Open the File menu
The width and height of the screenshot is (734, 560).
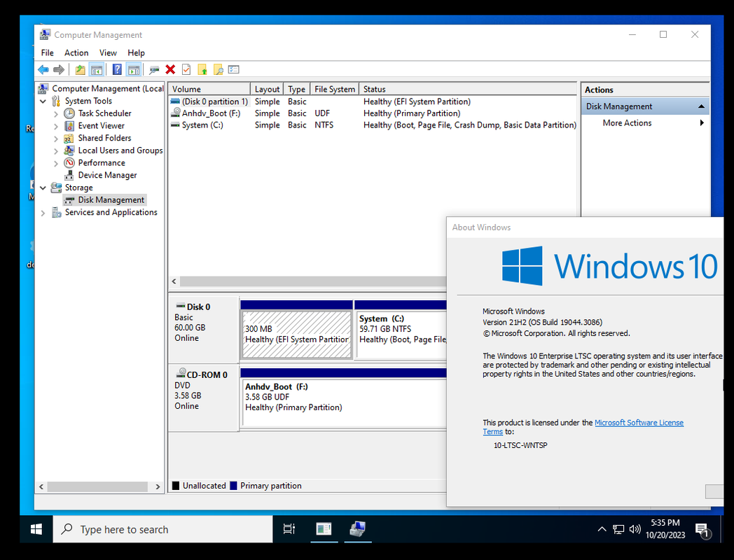point(48,53)
